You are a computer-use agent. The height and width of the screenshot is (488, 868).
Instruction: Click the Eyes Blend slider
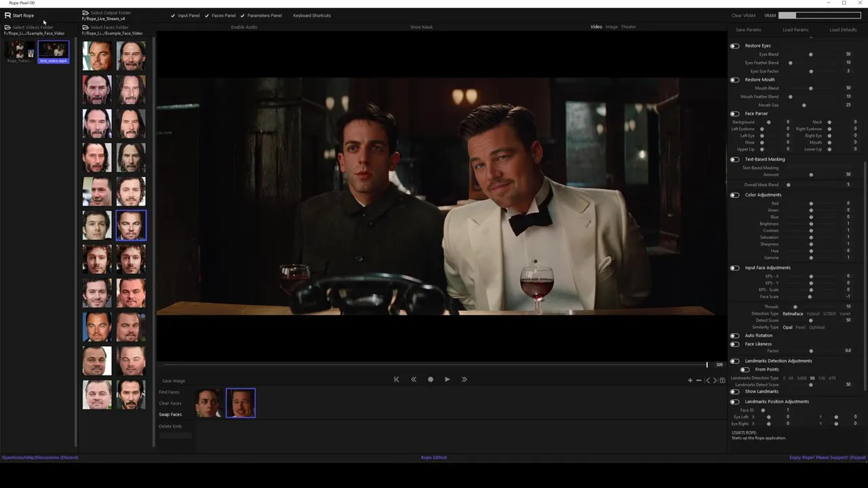[811, 54]
